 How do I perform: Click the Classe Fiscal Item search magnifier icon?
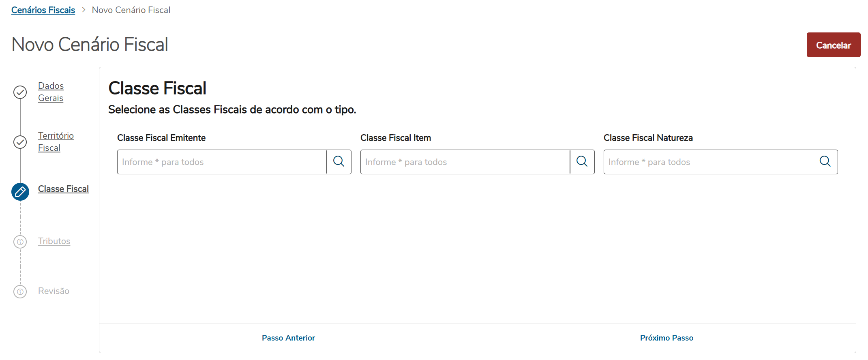[582, 162]
